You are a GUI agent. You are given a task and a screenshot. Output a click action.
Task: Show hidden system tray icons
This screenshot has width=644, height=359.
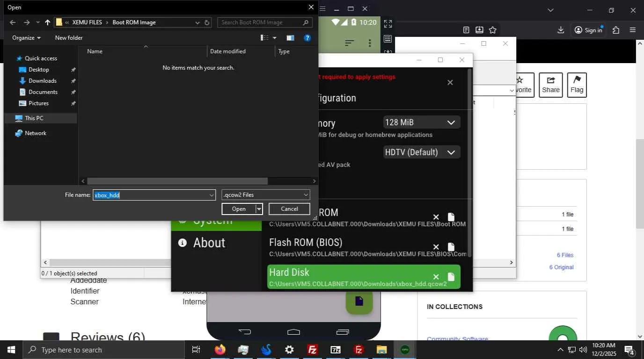click(560, 350)
